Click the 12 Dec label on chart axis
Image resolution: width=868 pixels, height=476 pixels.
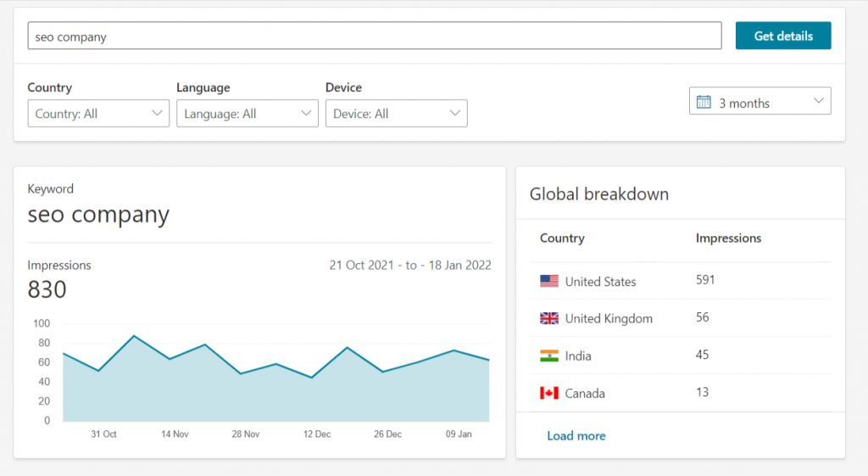pyautogui.click(x=317, y=434)
